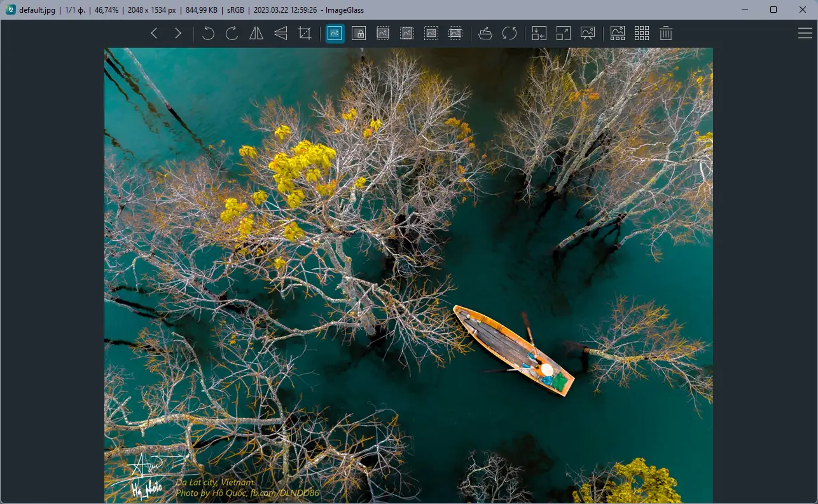Minimize the ImageGlass window

tap(745, 10)
